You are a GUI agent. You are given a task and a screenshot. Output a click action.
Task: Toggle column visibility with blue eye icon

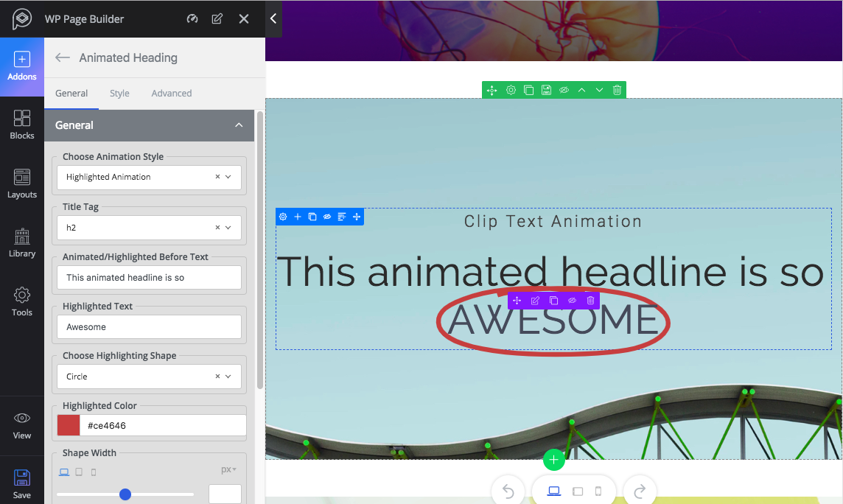327,217
